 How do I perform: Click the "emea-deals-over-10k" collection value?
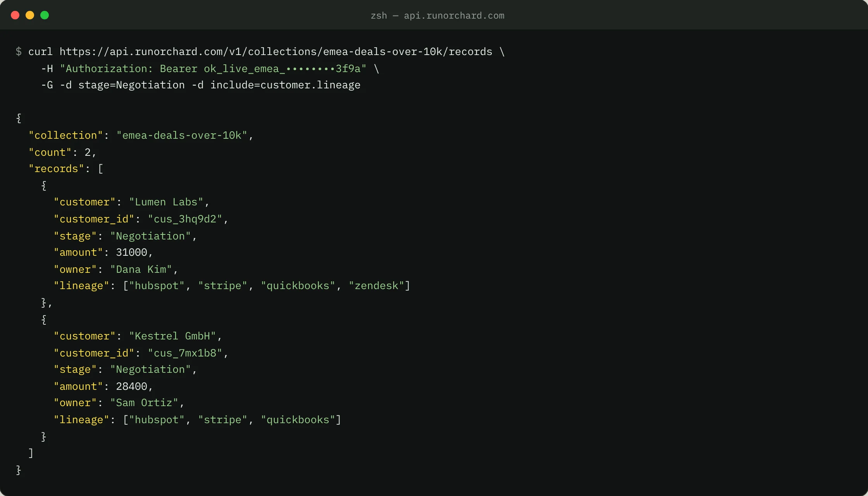(x=182, y=135)
